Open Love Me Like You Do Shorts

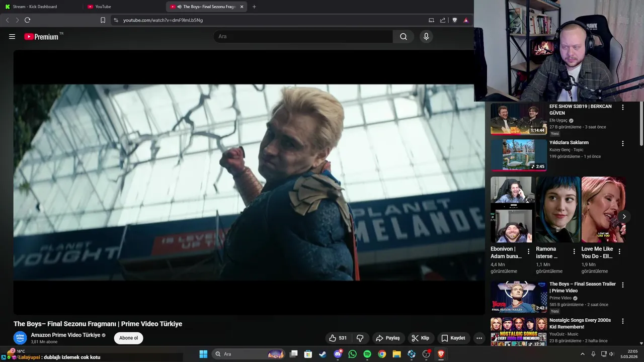tap(603, 210)
